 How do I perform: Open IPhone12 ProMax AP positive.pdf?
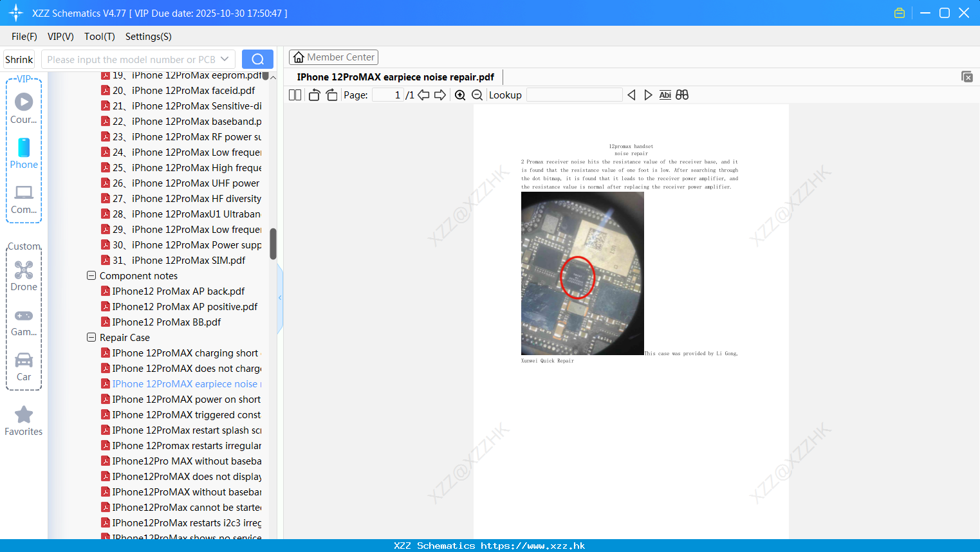click(180, 306)
